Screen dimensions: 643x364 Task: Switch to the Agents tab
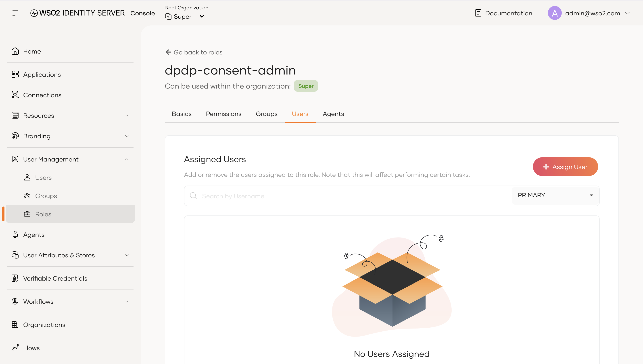coord(333,114)
